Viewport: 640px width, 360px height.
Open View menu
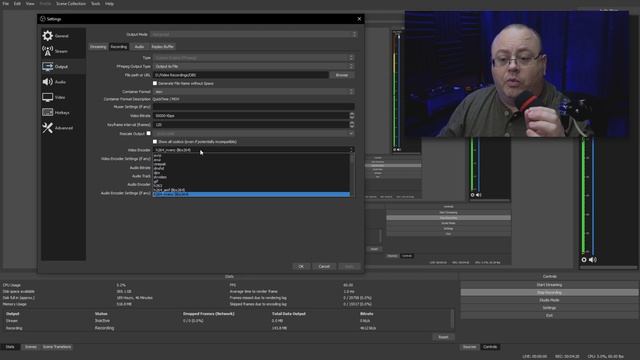coord(30,4)
